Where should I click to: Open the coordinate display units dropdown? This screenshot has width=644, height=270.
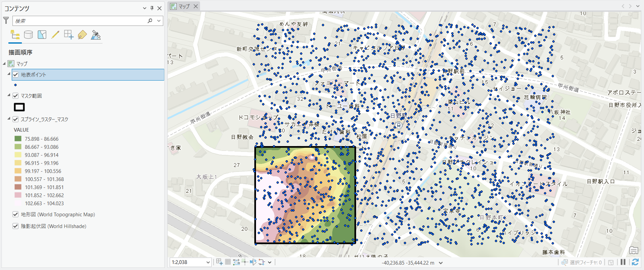pos(441,263)
